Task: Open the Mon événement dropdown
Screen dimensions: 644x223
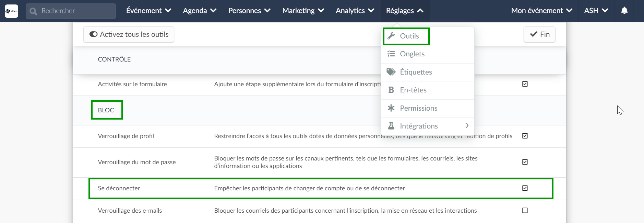Action: 542,11
